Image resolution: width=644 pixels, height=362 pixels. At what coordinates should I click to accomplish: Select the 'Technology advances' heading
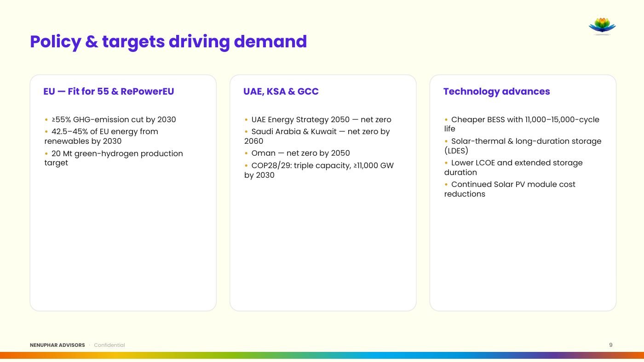click(x=497, y=91)
